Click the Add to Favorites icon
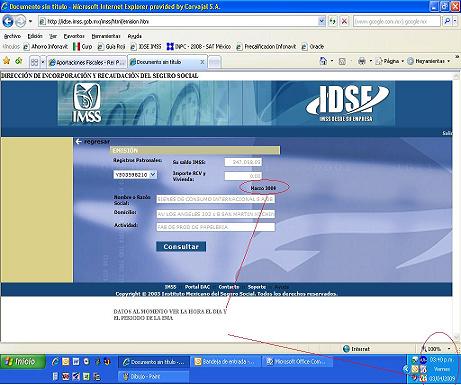 click(19, 61)
